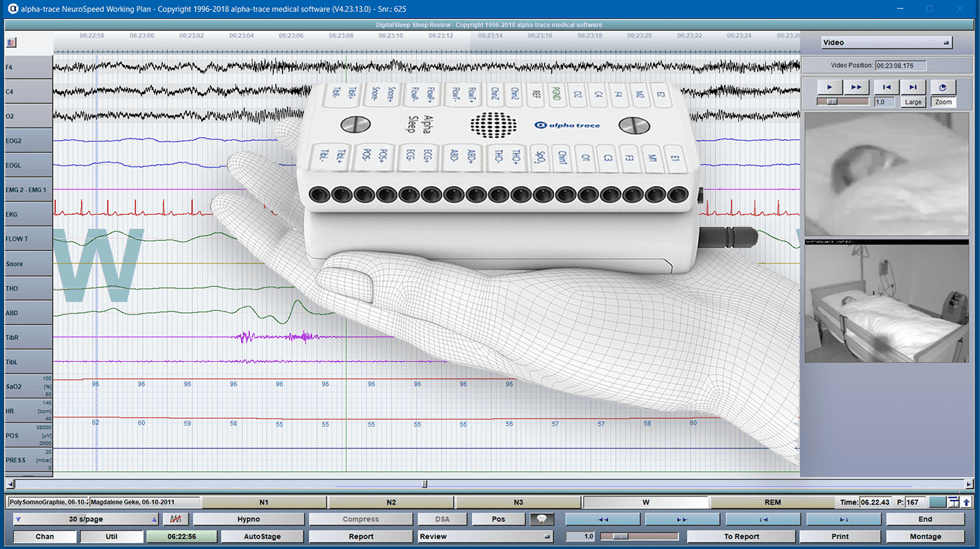The width and height of the screenshot is (980, 549).
Task: Toggle the video Zoom button
Action: click(943, 102)
